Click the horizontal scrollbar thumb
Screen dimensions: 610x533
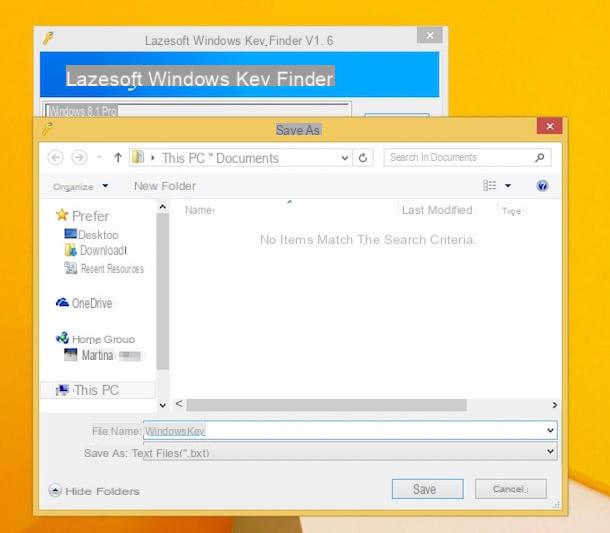pos(326,405)
